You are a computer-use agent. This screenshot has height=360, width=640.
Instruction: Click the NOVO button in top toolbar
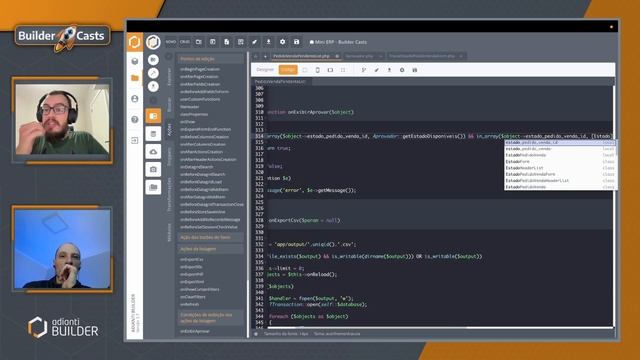[x=171, y=42]
